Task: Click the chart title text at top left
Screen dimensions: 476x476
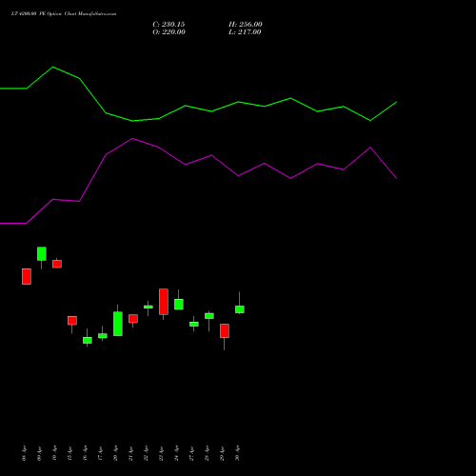Action: (64, 14)
